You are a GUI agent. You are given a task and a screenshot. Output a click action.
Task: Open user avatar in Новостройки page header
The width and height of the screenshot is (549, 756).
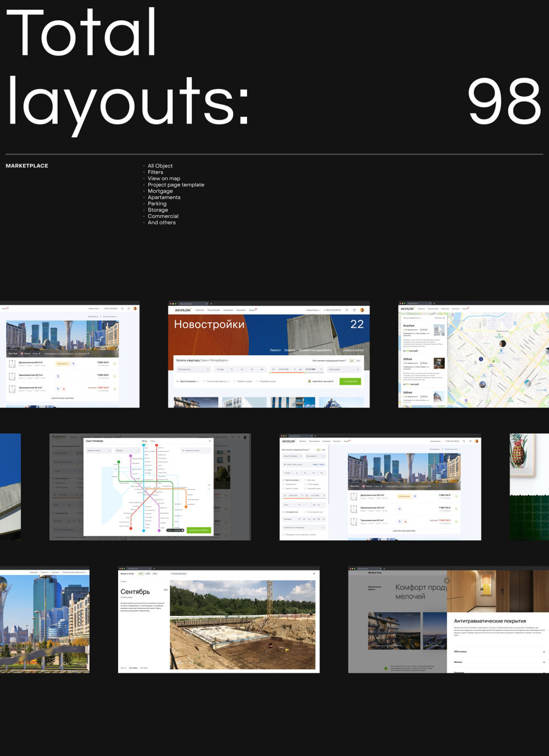click(x=362, y=310)
